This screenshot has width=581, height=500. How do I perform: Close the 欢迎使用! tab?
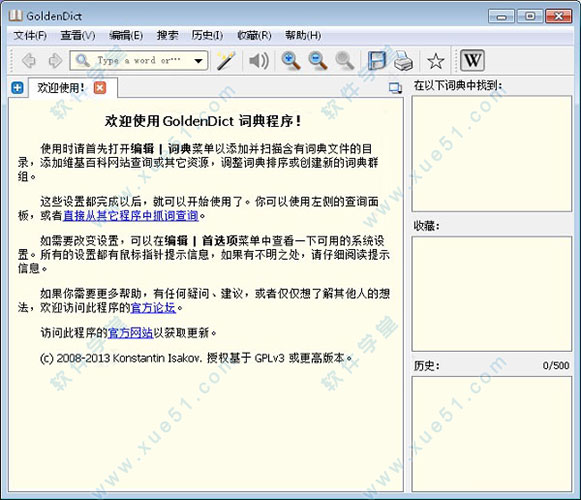coord(100,88)
